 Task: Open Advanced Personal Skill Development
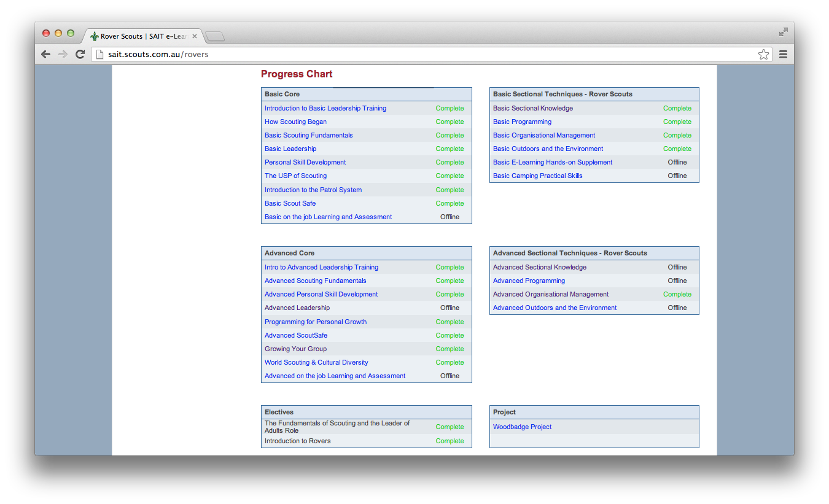pyautogui.click(x=321, y=294)
